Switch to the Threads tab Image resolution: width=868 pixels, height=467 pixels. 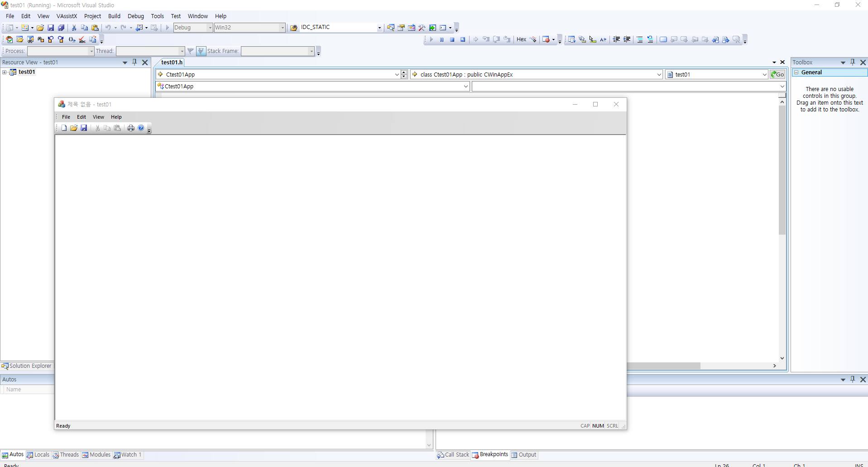click(x=66, y=455)
